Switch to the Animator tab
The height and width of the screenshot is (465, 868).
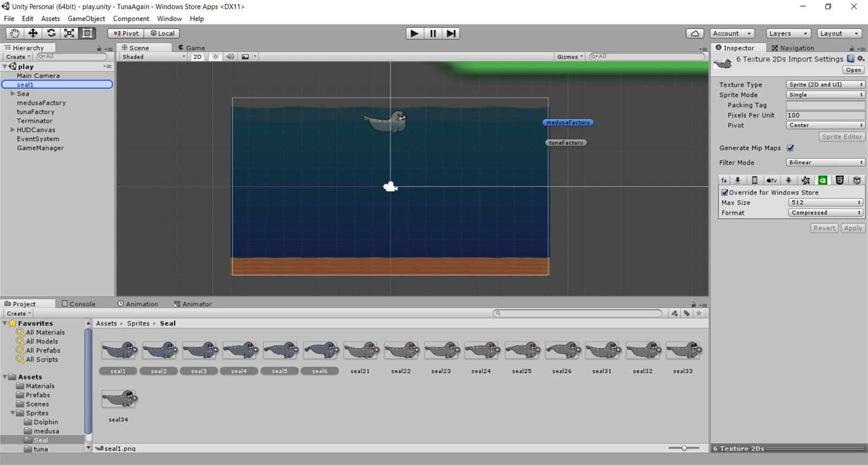click(193, 304)
